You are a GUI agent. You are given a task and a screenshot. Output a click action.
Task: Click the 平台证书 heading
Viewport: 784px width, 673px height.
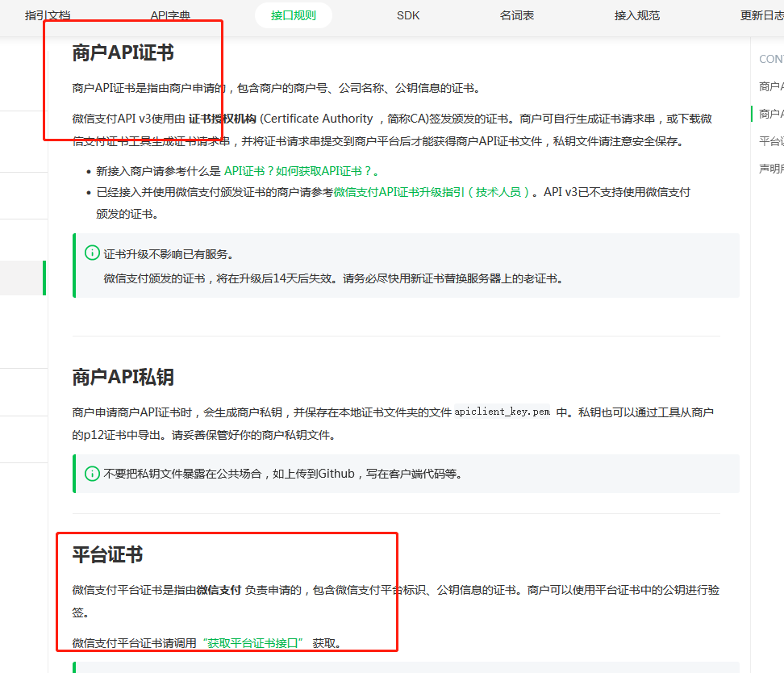tap(107, 554)
